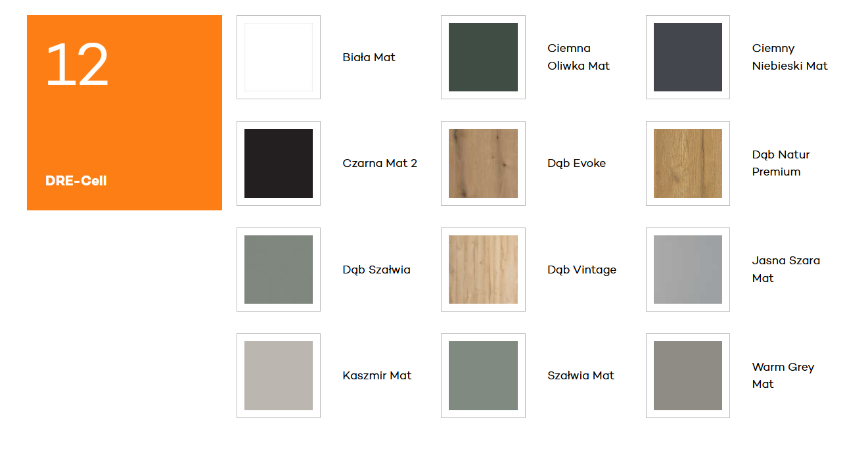
Task: Click the Warm Grey Mat text label
Action: tap(783, 375)
